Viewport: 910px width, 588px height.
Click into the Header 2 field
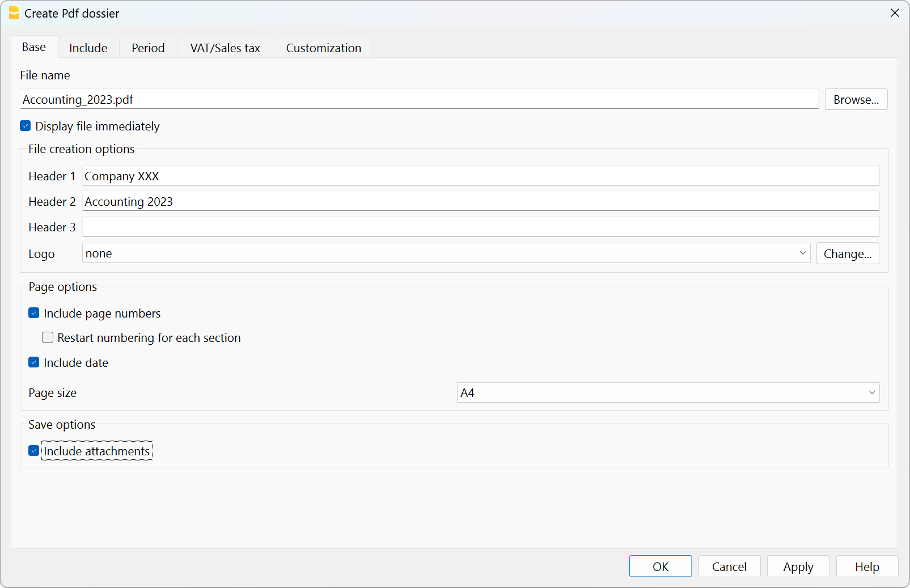point(480,202)
